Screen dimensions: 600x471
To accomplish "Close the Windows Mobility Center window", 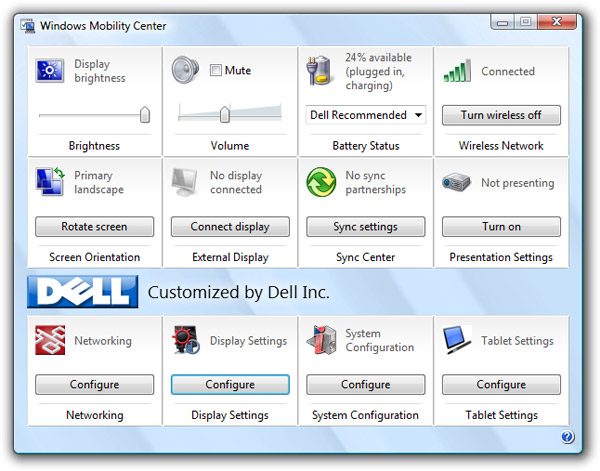I will coord(557,22).
